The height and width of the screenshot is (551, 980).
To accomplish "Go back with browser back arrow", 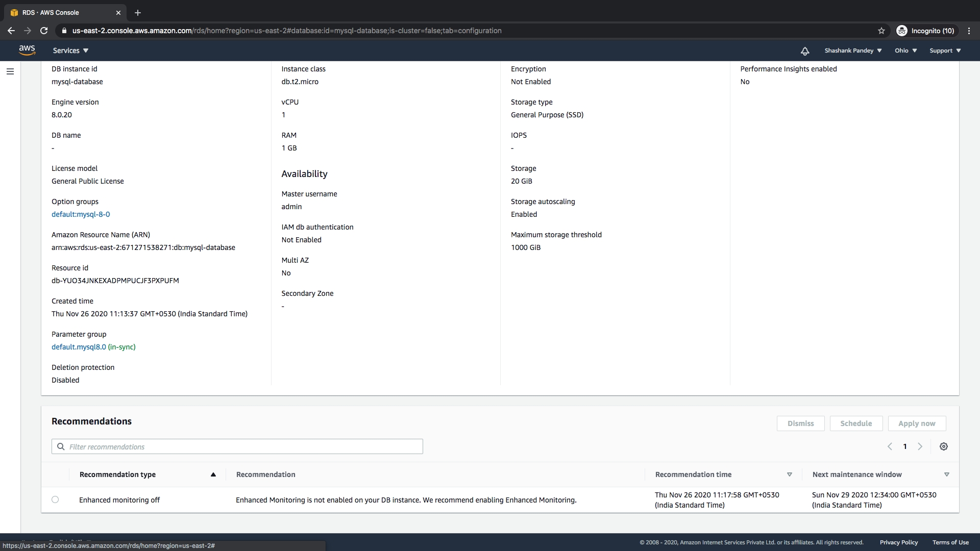I will point(11,31).
